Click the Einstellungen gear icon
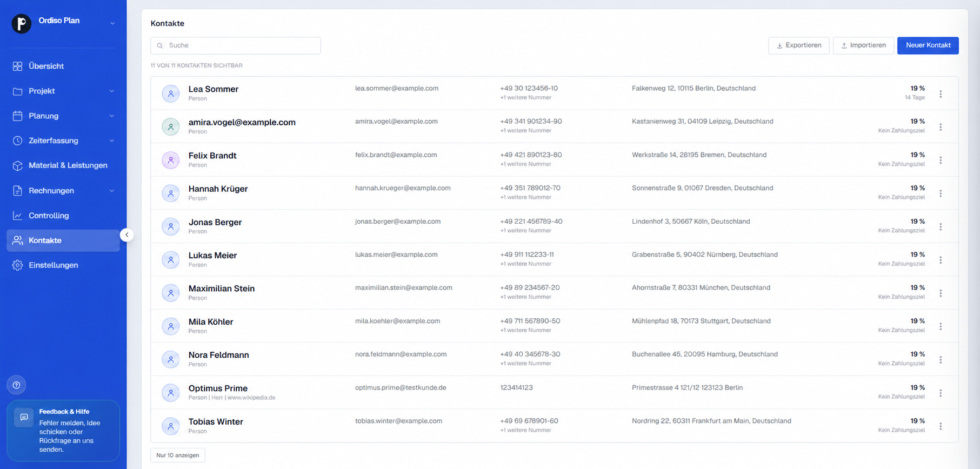The width and height of the screenshot is (980, 469). click(17, 265)
